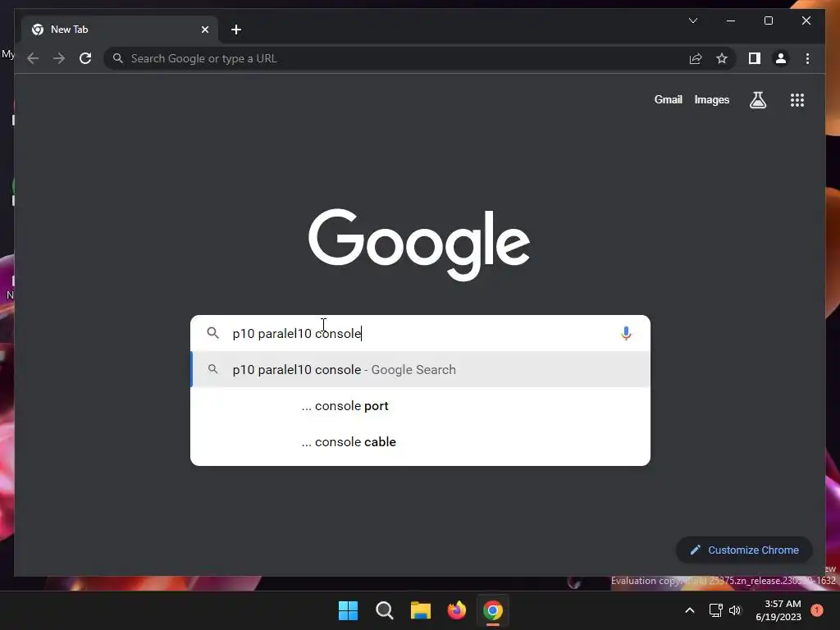This screenshot has height=630, width=840.
Task: Maximize the Chrome window
Action: coord(768,21)
